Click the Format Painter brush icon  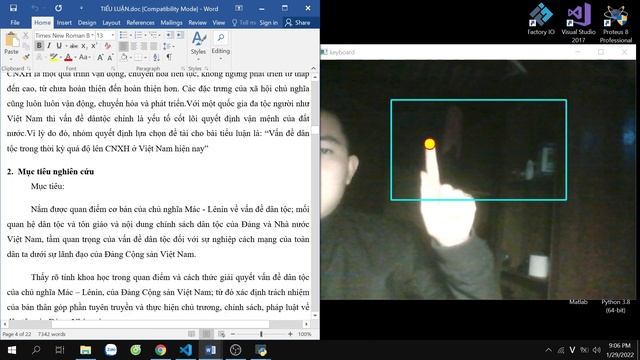26,58
